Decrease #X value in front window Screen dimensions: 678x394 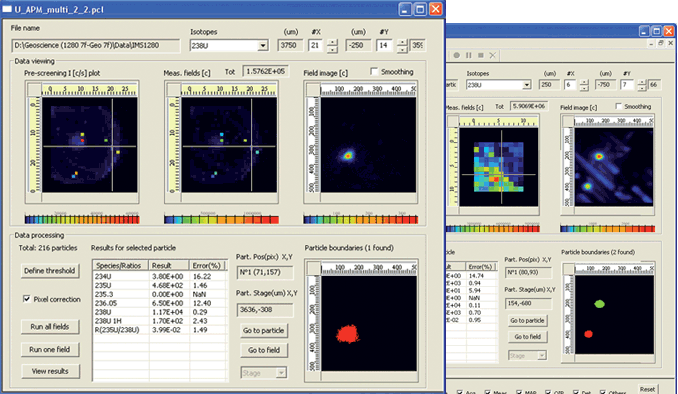[x=332, y=49]
